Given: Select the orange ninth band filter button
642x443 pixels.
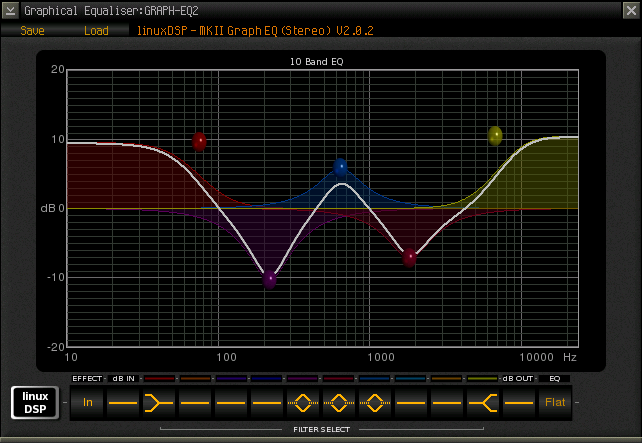Looking at the screenshot, I should (447, 403).
